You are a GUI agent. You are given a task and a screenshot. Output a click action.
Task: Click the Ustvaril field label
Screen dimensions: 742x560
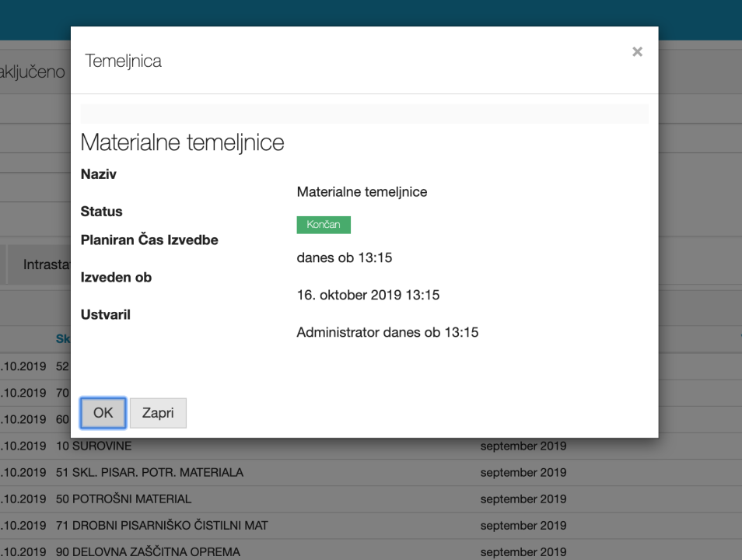pos(106,315)
